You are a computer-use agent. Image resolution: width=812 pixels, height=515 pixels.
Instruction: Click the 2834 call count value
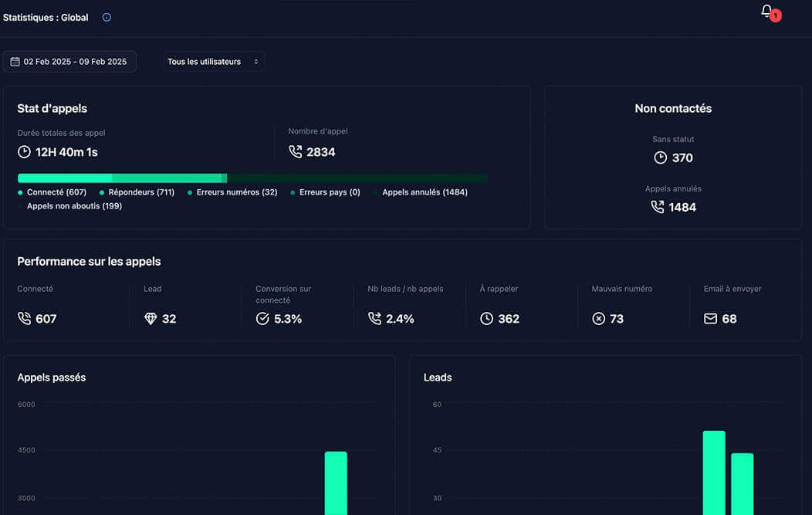[321, 152]
